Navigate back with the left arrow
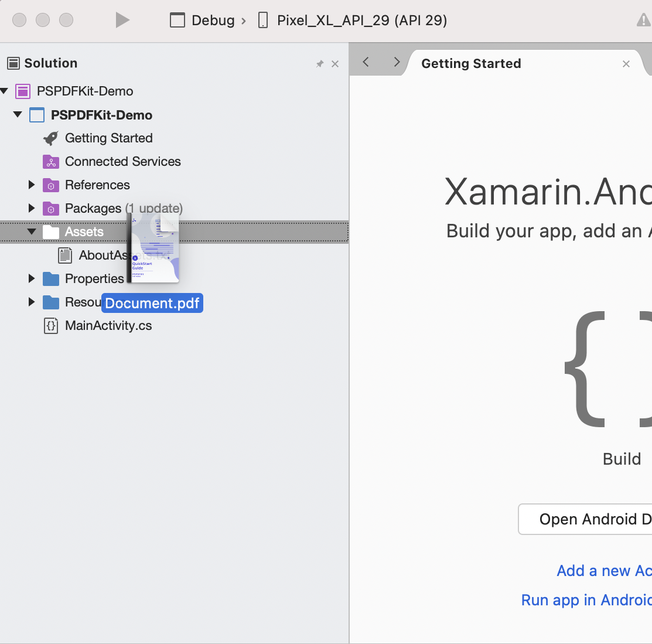 coord(366,62)
